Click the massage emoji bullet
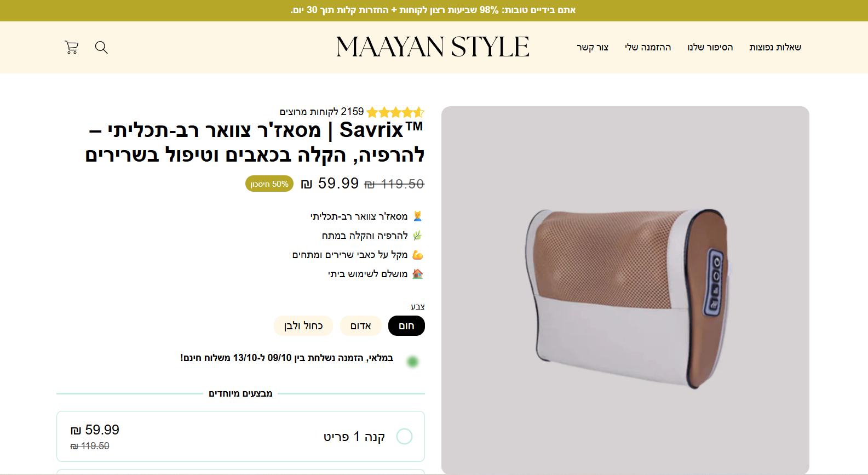Screen dimensions: 868x475 pos(418,216)
